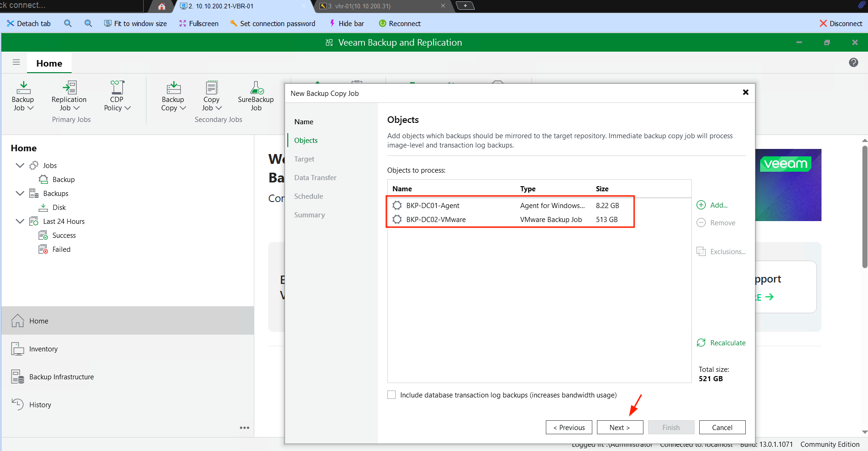The width and height of the screenshot is (868, 451).
Task: Collapse the Backups tree node
Action: pos(20,193)
